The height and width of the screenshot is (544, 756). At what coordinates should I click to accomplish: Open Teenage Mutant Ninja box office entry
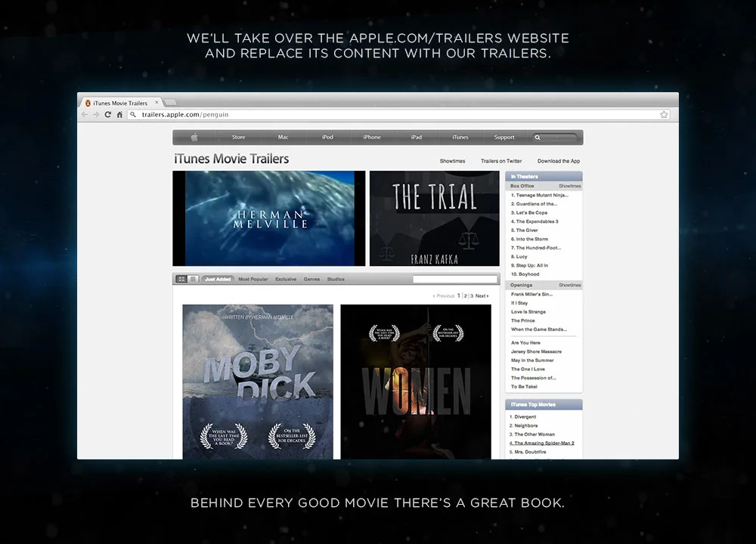pos(540,195)
